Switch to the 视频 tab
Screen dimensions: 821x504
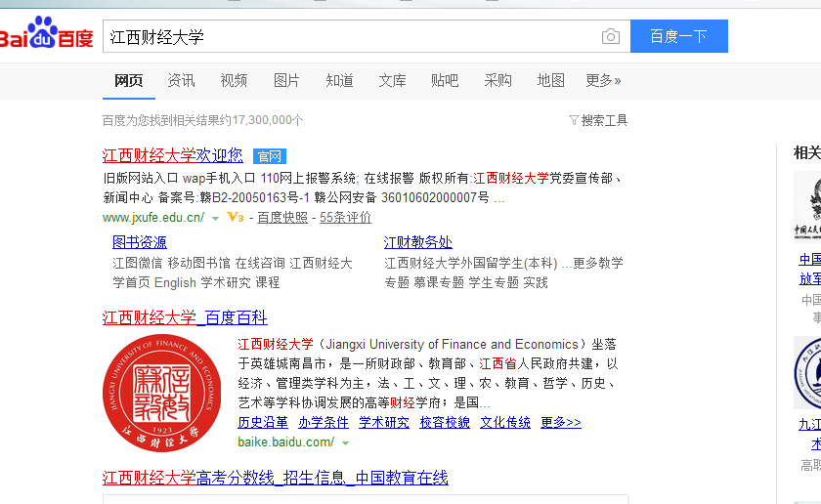[234, 81]
